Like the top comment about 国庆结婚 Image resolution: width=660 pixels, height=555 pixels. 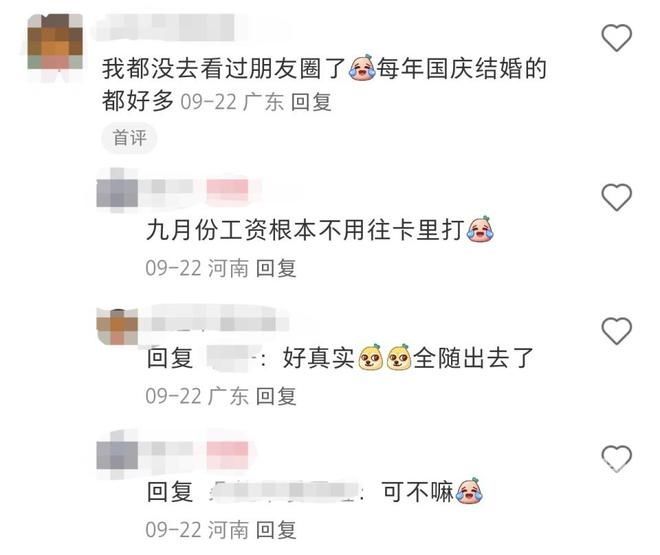tap(616, 37)
